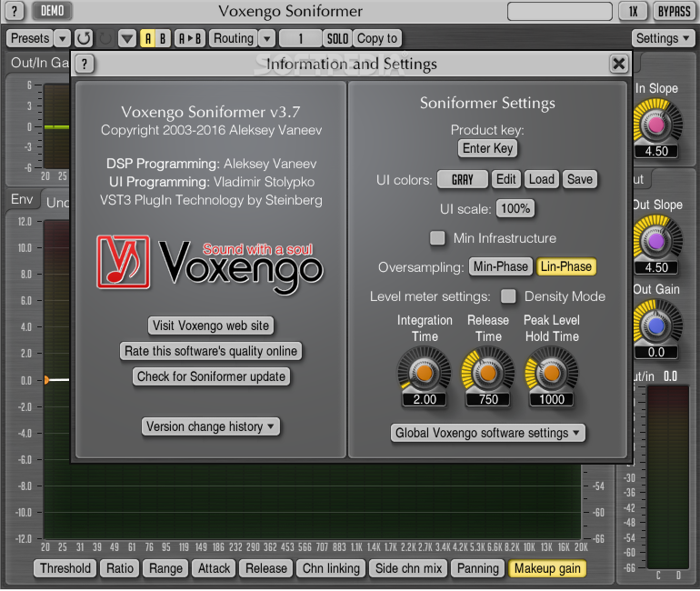This screenshot has width=700, height=591.
Task: Switch to the Side chn mix tab
Action: (x=408, y=568)
